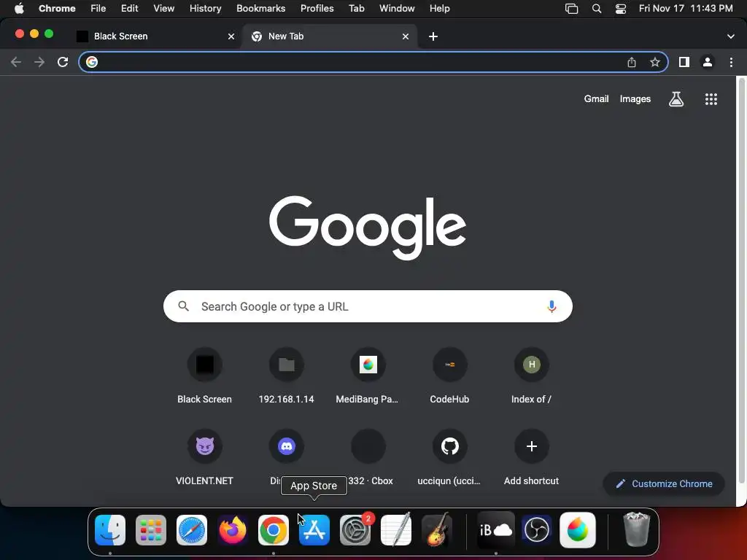Start voice search with the microphone
This screenshot has height=560, width=747.
551,306
